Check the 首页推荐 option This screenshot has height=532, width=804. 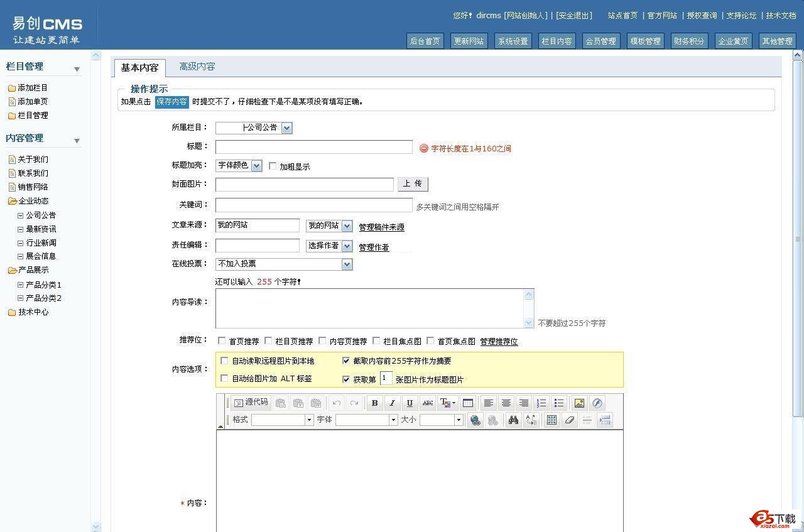tap(222, 341)
